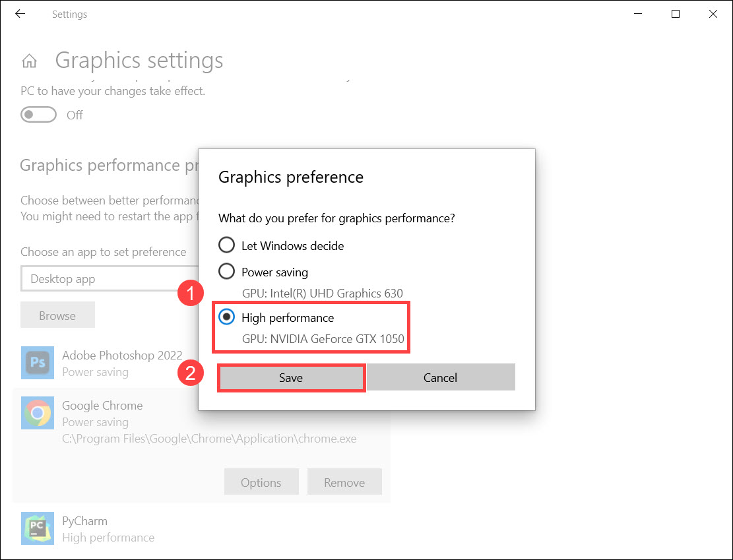The width and height of the screenshot is (733, 560).
Task: Open the Desktop app dropdown
Action: click(106, 279)
